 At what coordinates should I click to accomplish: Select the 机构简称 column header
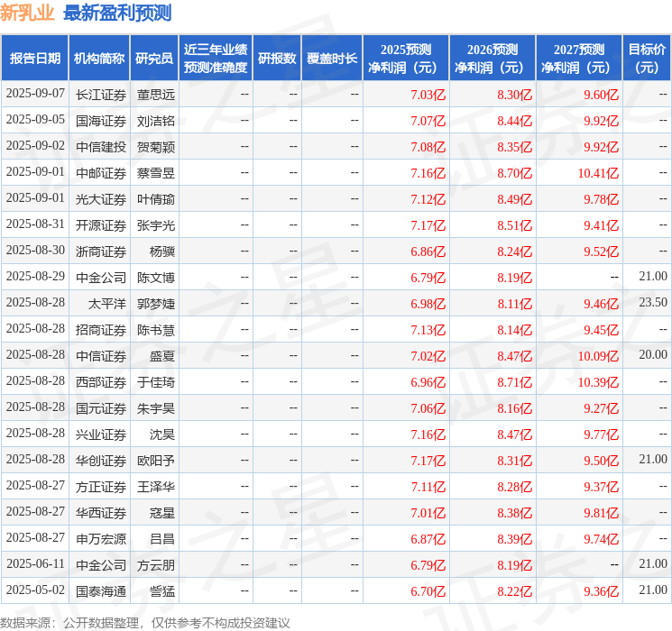point(99,59)
